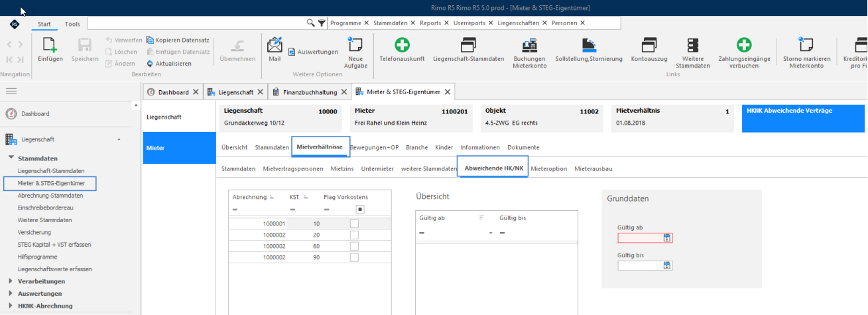This screenshot has height=315, width=868.
Task: Open Dashboard in the sidebar
Action: [35, 114]
